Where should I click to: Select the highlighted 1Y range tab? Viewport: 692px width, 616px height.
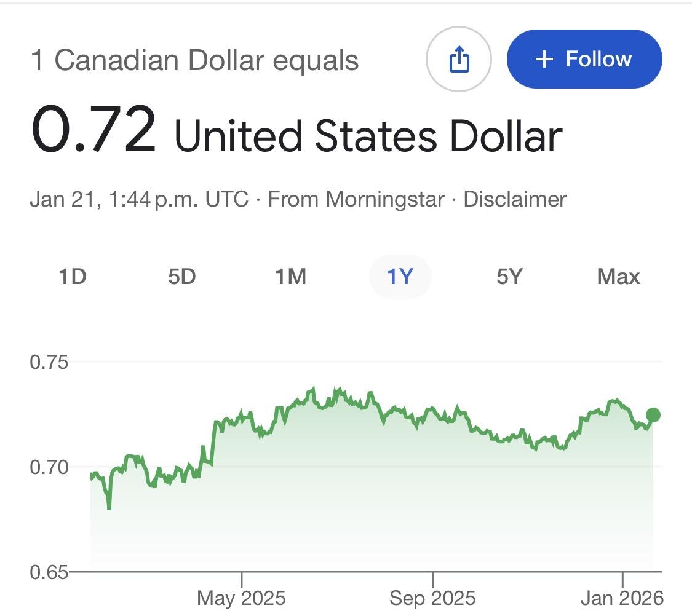coord(400,277)
